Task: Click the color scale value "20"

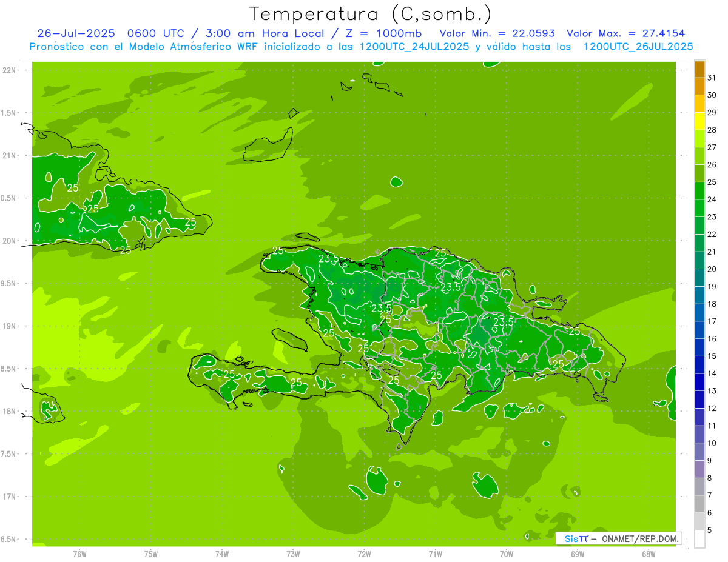Action: click(712, 269)
